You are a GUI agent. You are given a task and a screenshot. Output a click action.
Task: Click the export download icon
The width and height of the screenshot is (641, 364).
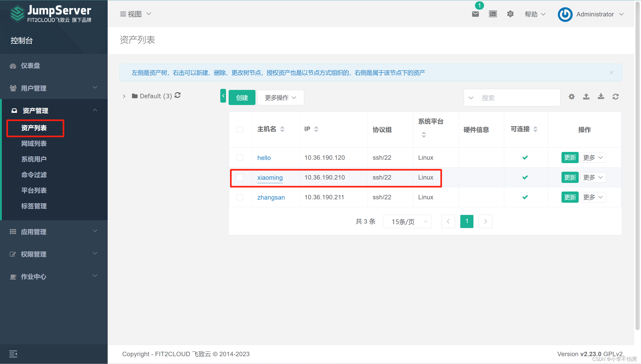(601, 97)
